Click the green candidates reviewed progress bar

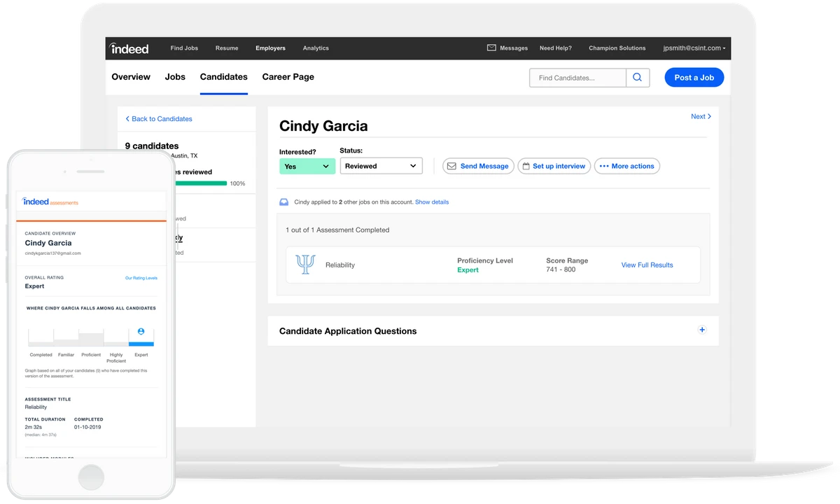[x=200, y=183]
